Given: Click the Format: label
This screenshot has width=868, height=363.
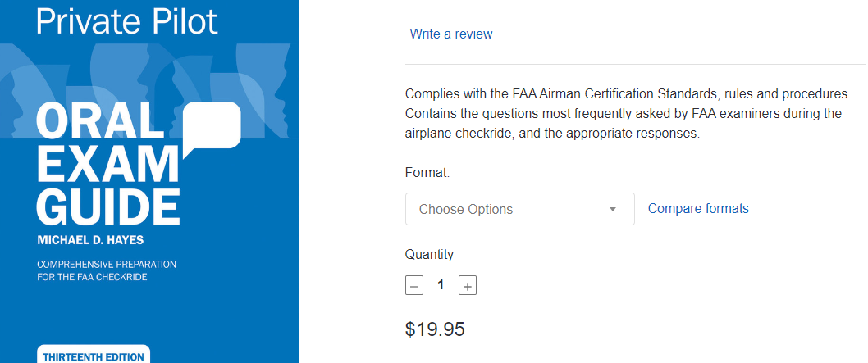Looking at the screenshot, I should tap(427, 173).
